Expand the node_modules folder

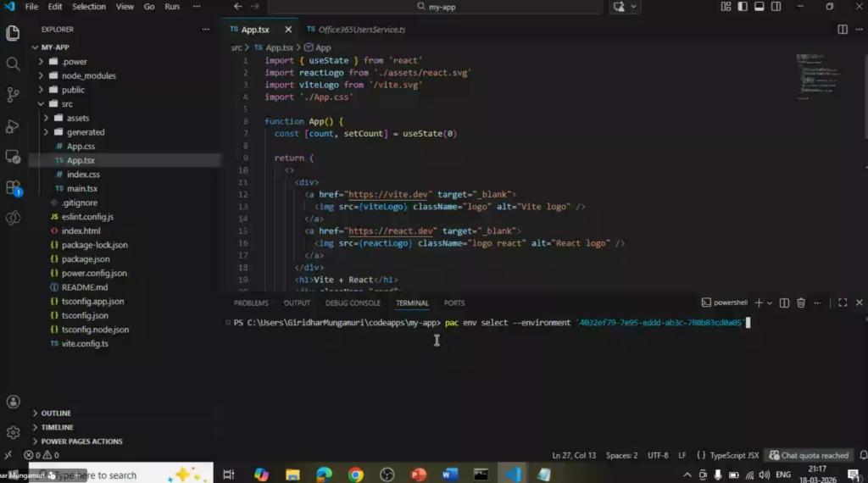click(88, 75)
